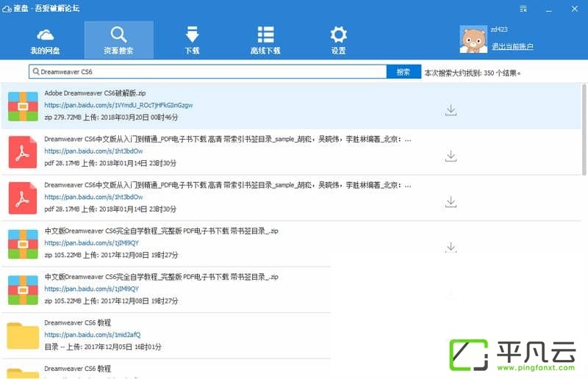Click the bear user avatar
Screen dimensions: 588x379
(x=473, y=40)
